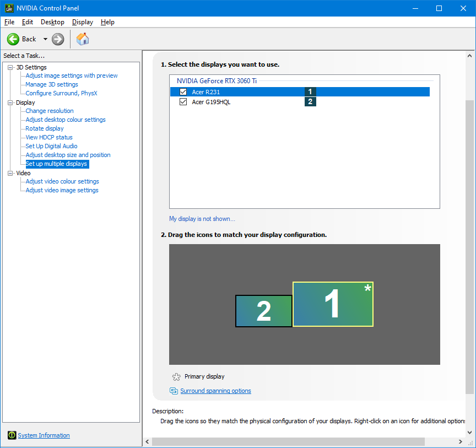Open Adjust image settings with preview
This screenshot has width=476, height=448.
pyautogui.click(x=71, y=75)
